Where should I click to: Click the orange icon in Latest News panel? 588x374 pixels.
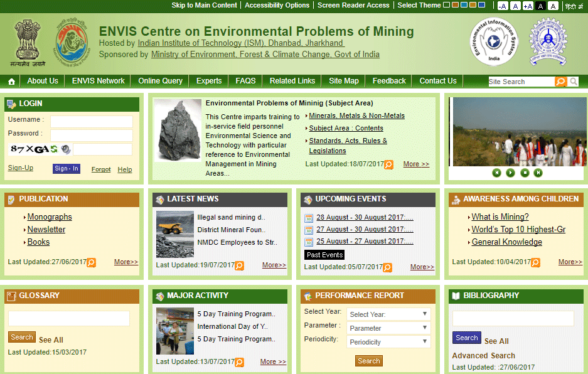click(239, 265)
